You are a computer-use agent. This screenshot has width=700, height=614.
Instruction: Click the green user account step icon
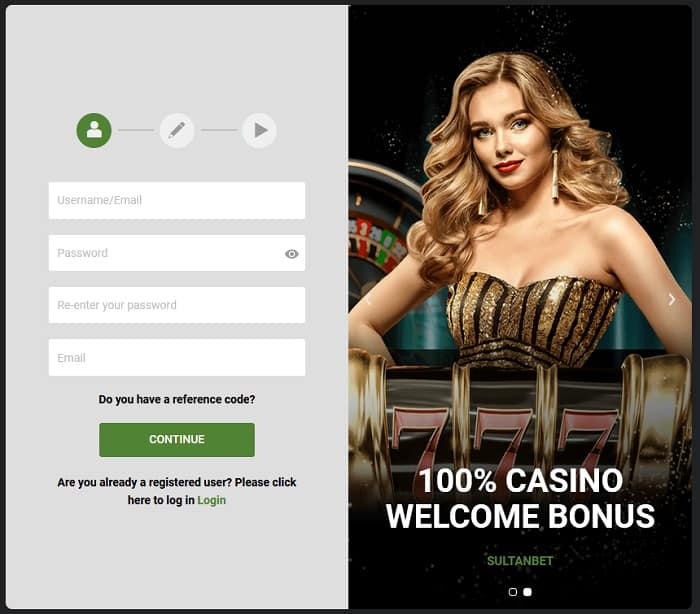coord(94,130)
